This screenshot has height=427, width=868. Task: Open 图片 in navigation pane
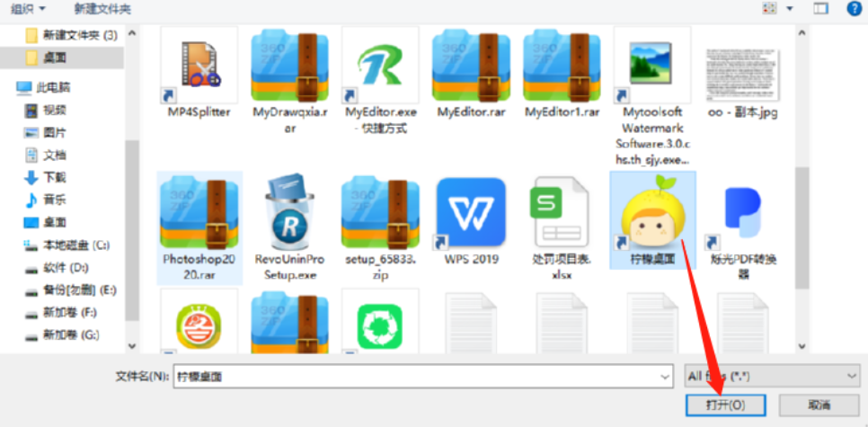46,132
